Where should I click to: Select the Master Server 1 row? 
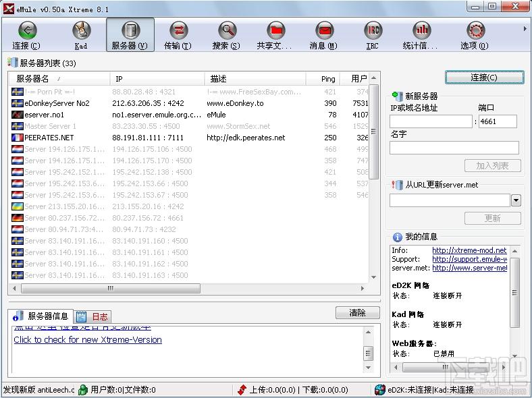tap(190, 126)
